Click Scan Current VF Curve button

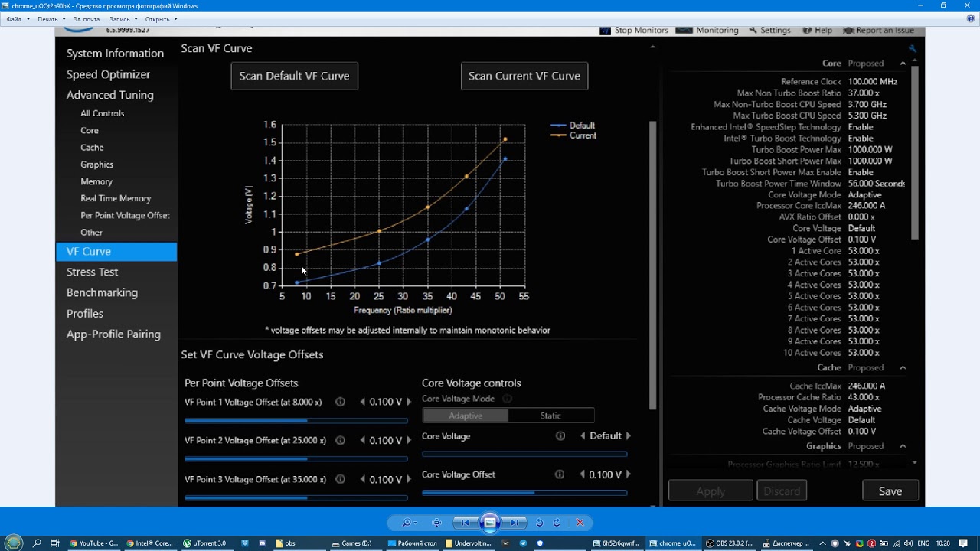(x=524, y=76)
